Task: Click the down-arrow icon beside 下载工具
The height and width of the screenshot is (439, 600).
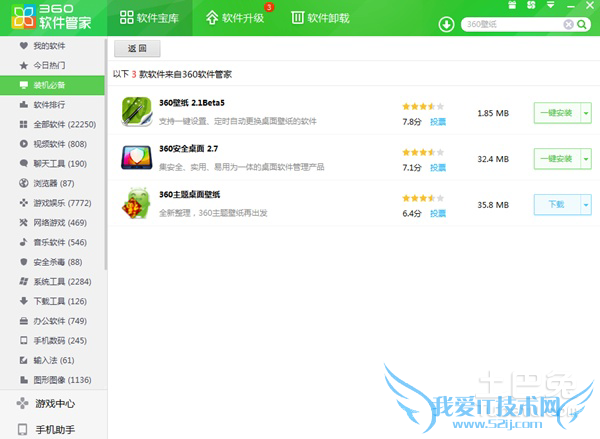Action: [x=24, y=301]
